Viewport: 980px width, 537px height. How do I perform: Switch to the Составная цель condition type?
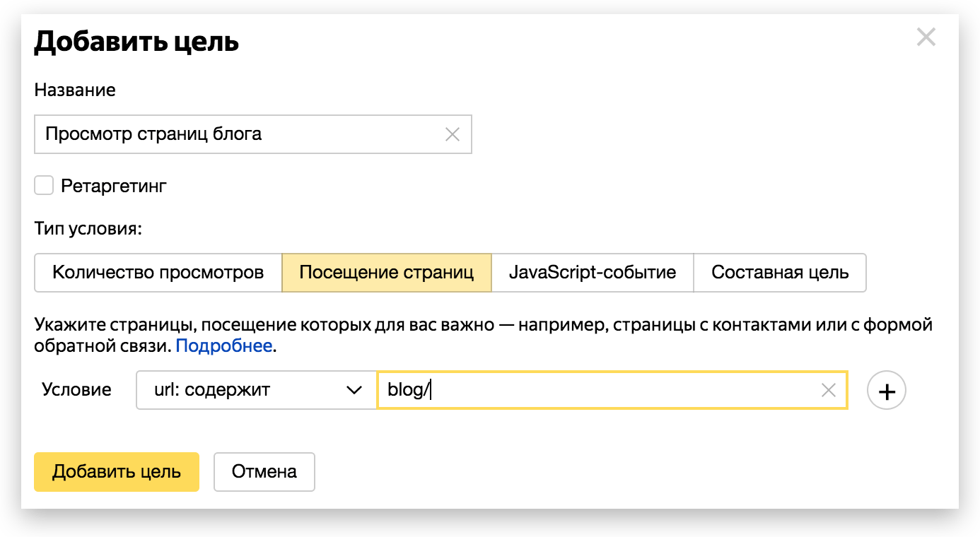click(x=779, y=273)
